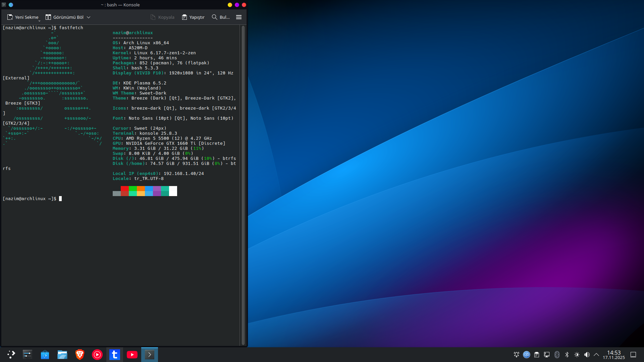Click the Görünümü Böl split view button
This screenshot has width=644, height=362.
pos(64,17)
